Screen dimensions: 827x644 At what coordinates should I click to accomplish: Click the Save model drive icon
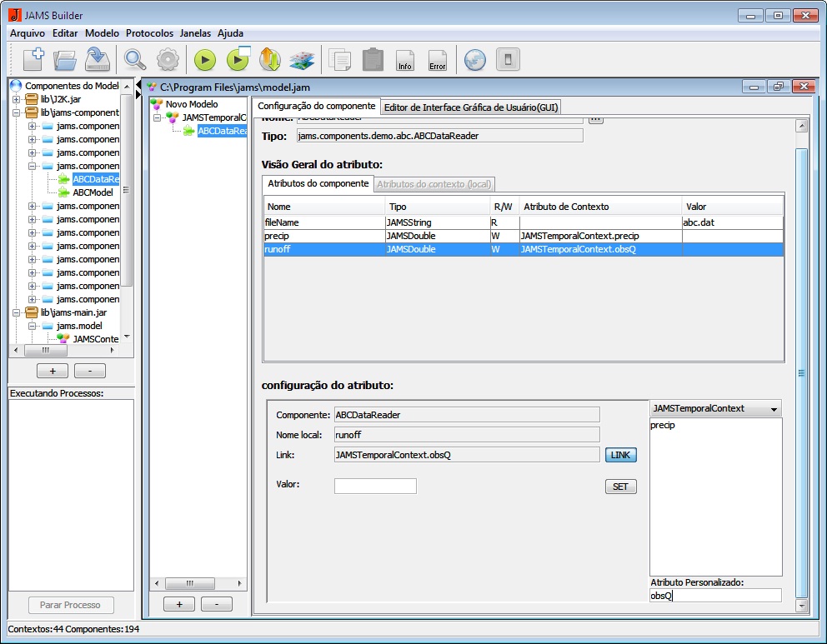coord(98,59)
